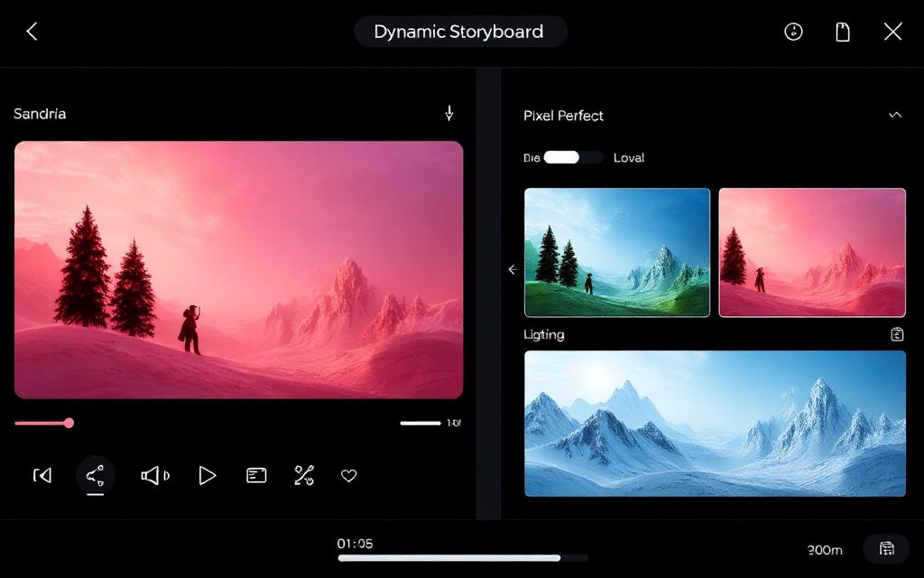
Task: Download using arrow beside Sandria
Action: [449, 113]
